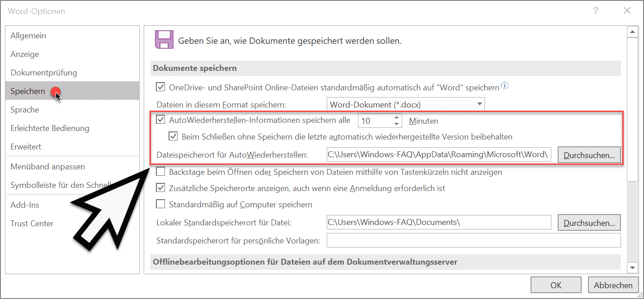Click the AutoWiederherstellen file location field
This screenshot has width=644, height=299.
439,155
